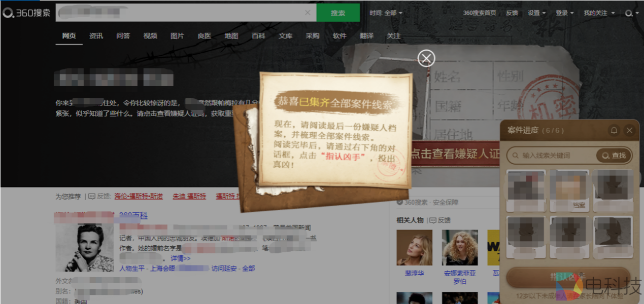Screen dimensions: 644x304
Task: Select the 档案 clue card in the case panel
Action: tap(569, 189)
